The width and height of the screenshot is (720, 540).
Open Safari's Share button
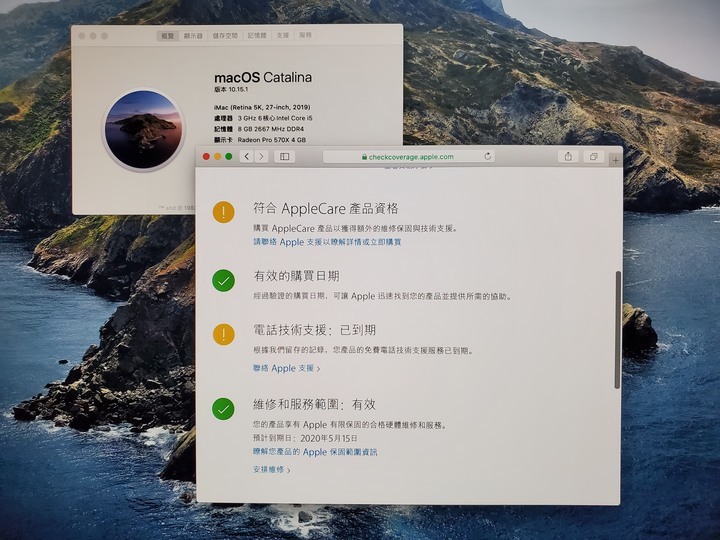tap(568, 157)
